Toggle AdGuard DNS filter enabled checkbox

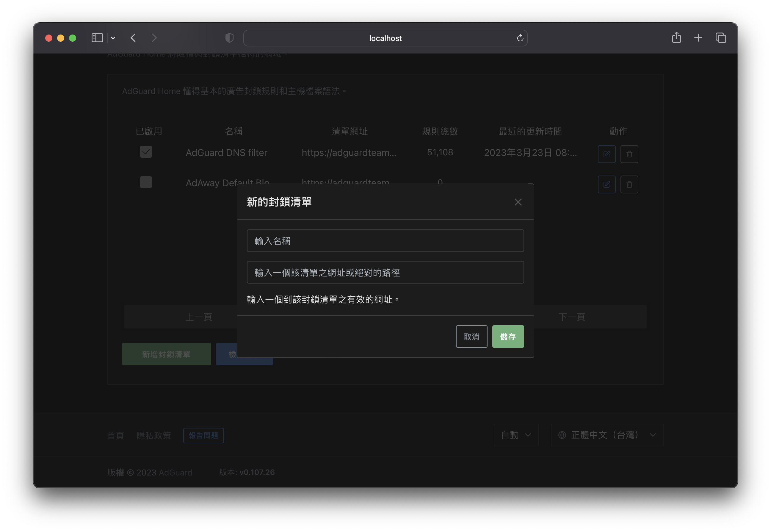(146, 152)
